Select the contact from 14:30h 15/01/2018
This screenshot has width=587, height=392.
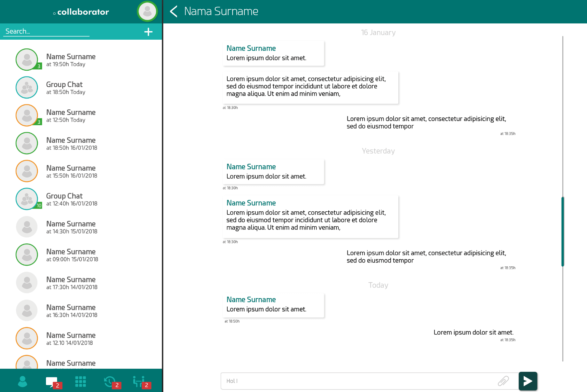71,227
